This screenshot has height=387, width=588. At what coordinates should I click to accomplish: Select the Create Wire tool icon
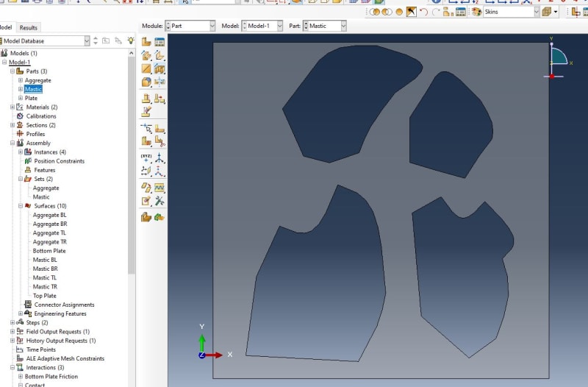(146, 68)
